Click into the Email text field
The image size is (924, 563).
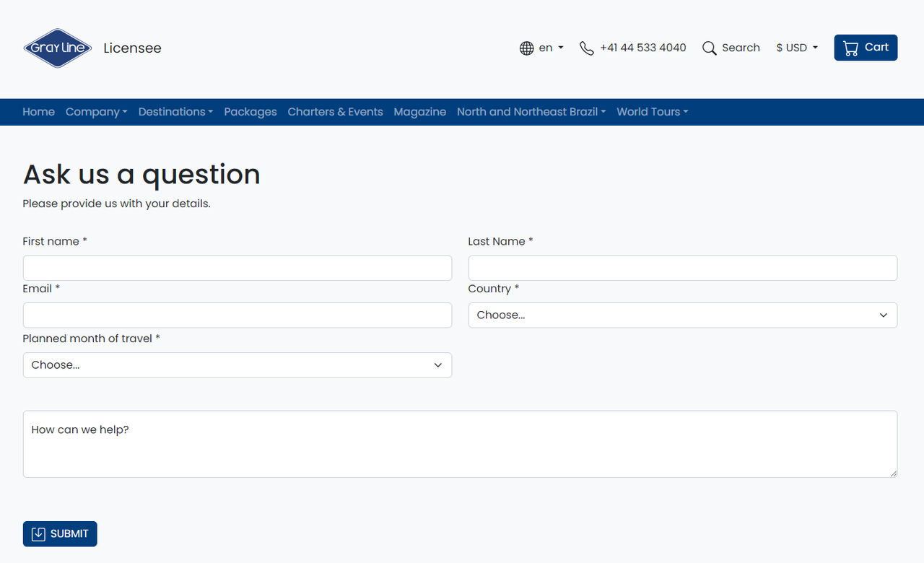tap(237, 315)
